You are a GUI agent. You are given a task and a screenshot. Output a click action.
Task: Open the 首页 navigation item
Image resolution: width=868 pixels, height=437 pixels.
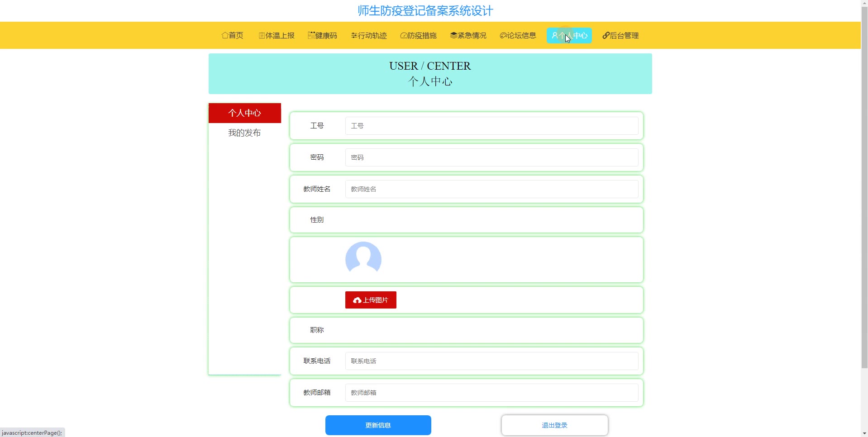(233, 35)
